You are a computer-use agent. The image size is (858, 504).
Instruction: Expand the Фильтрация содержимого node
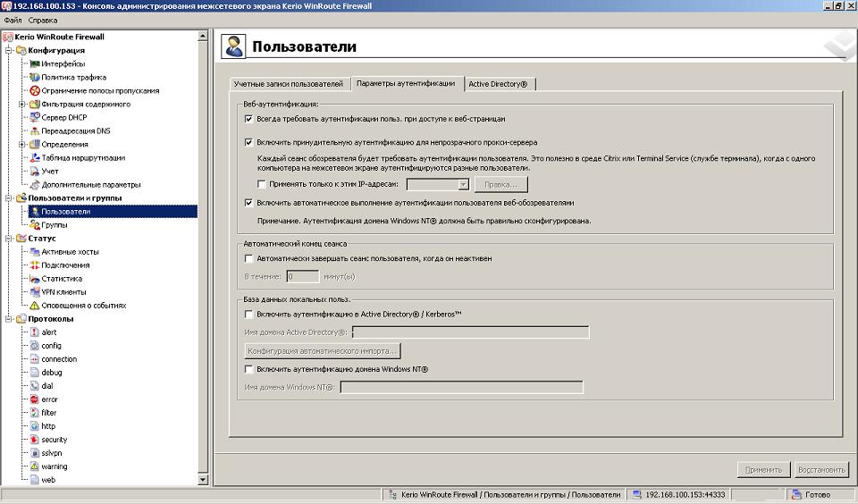[x=21, y=104]
